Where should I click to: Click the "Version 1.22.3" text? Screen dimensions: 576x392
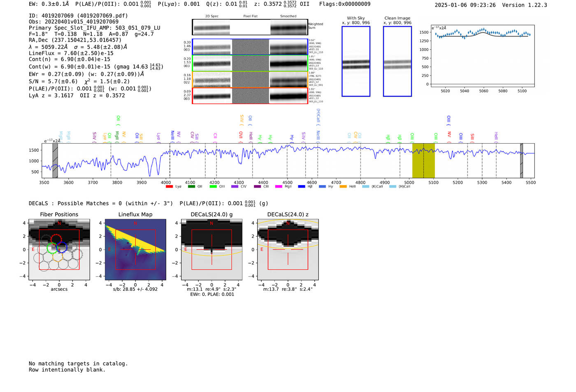click(525, 5)
